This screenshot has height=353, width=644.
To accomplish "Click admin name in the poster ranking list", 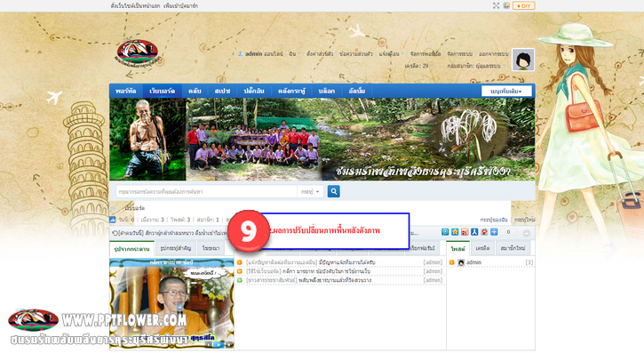I will click(x=473, y=262).
